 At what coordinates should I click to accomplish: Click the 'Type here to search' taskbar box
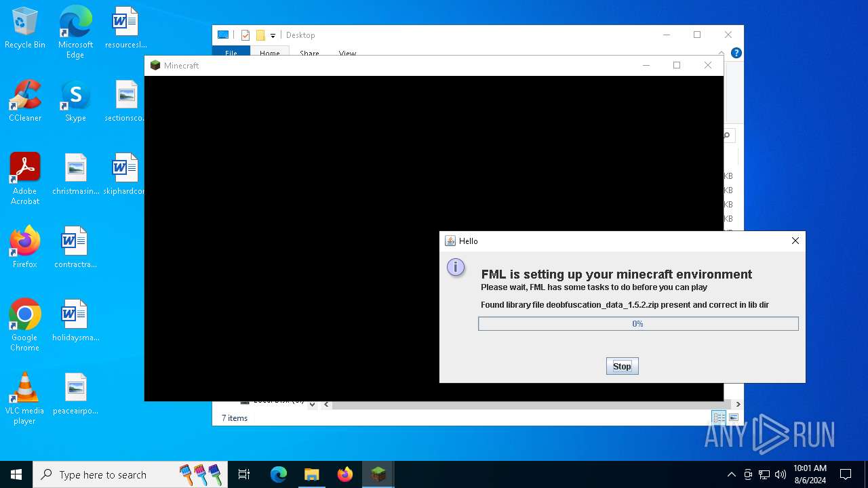(130, 474)
